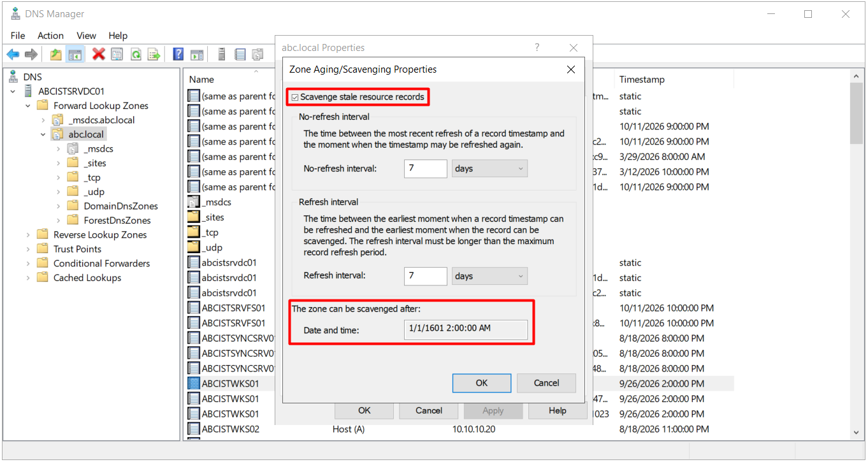Expand the _msdcs.abc.local zone node

pos(43,120)
